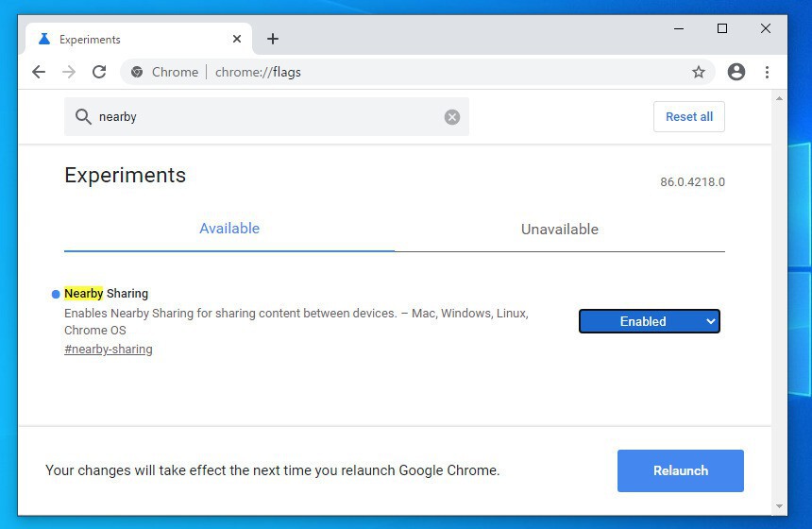Viewport: 812px width, 529px height.
Task: Clear the flags search with the X icon
Action: [452, 117]
